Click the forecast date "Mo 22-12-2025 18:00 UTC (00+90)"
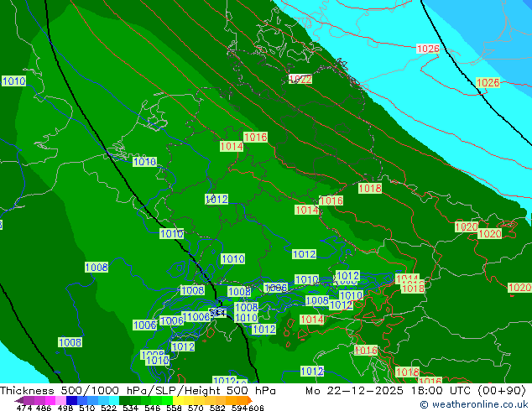The width and height of the screenshot is (532, 411). [415, 391]
